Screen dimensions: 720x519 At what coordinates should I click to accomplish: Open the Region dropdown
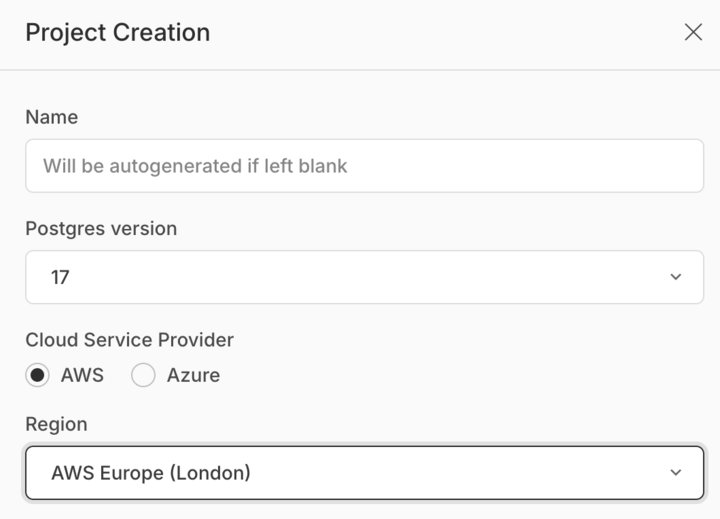pyautogui.click(x=365, y=473)
